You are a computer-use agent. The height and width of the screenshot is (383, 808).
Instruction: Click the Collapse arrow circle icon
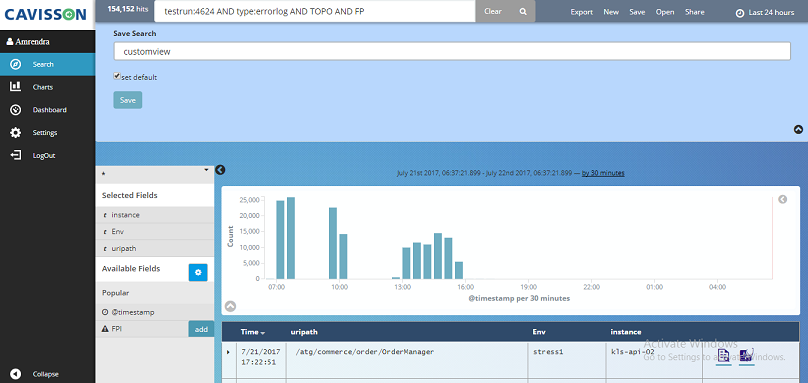15,374
